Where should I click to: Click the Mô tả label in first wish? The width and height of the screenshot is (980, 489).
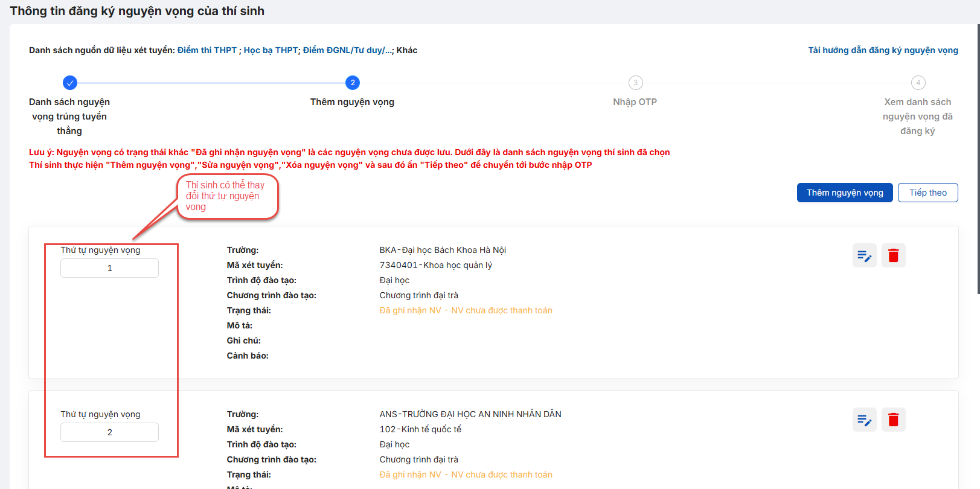click(239, 325)
